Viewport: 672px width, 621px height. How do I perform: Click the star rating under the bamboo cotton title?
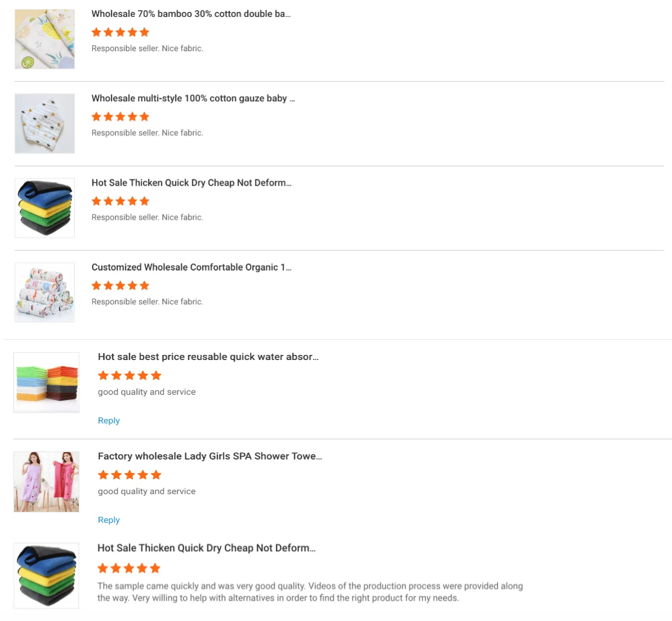tap(120, 32)
